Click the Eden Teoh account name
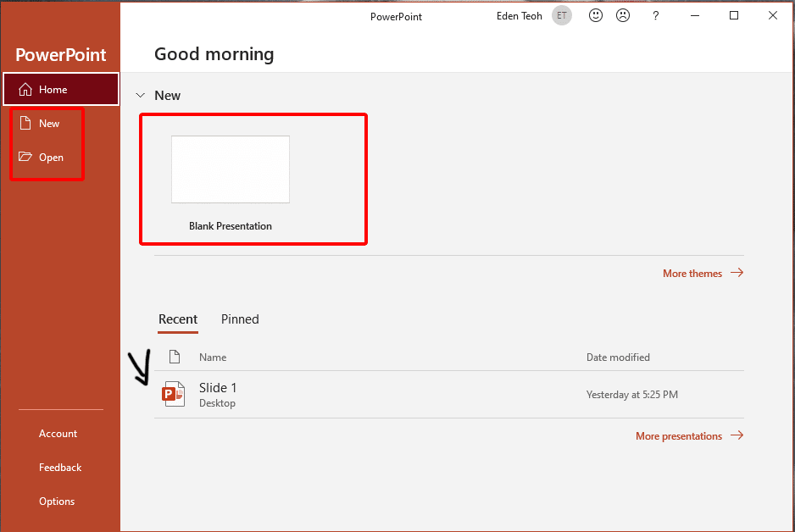The height and width of the screenshot is (532, 795). pos(520,16)
